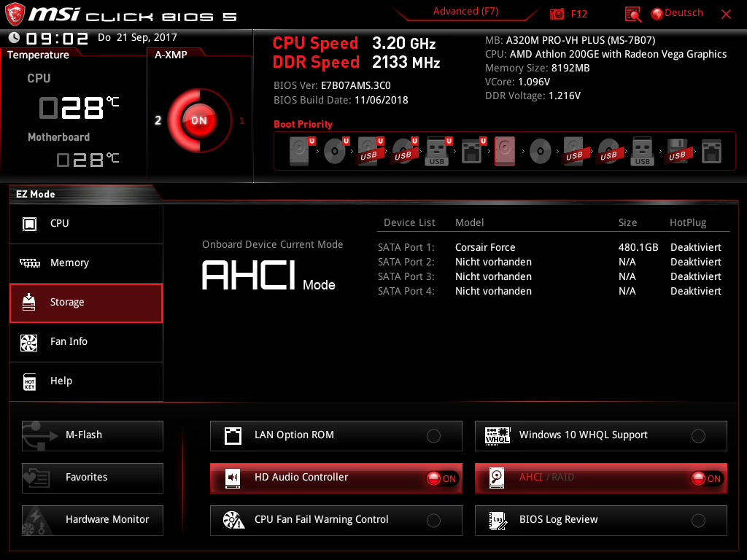Toggle the AHCI / RAID ON switch

706,478
